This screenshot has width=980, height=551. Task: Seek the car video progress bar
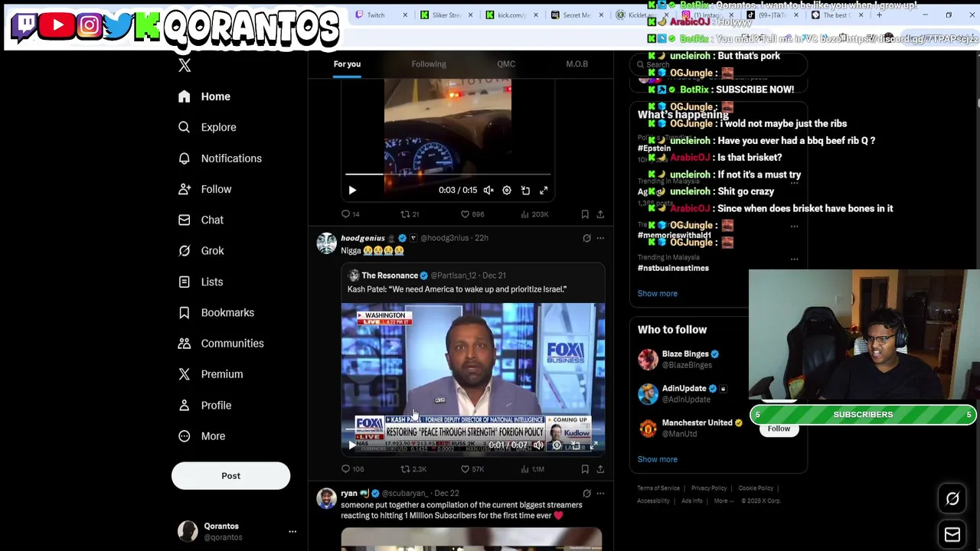point(448,174)
